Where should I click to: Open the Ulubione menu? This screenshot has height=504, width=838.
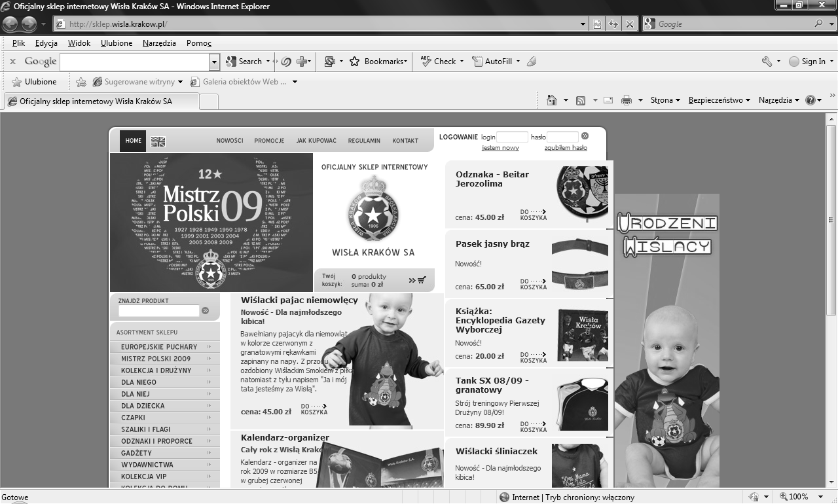click(117, 43)
